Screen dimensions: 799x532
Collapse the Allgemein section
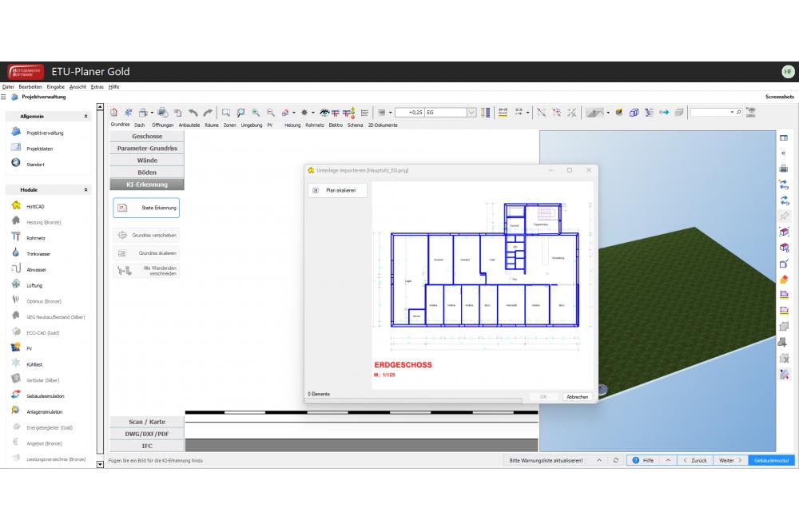pyautogui.click(x=85, y=116)
